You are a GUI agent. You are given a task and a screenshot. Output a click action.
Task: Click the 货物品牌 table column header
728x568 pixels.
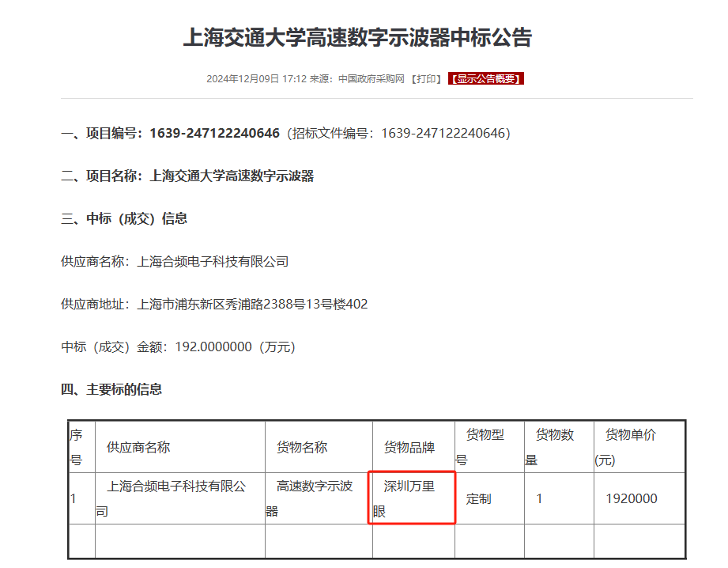(x=409, y=447)
